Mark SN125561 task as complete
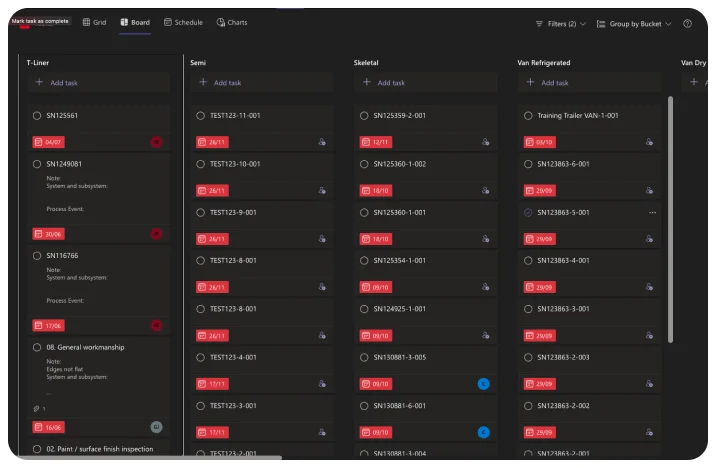This screenshot has width=716, height=468. pyautogui.click(x=37, y=116)
